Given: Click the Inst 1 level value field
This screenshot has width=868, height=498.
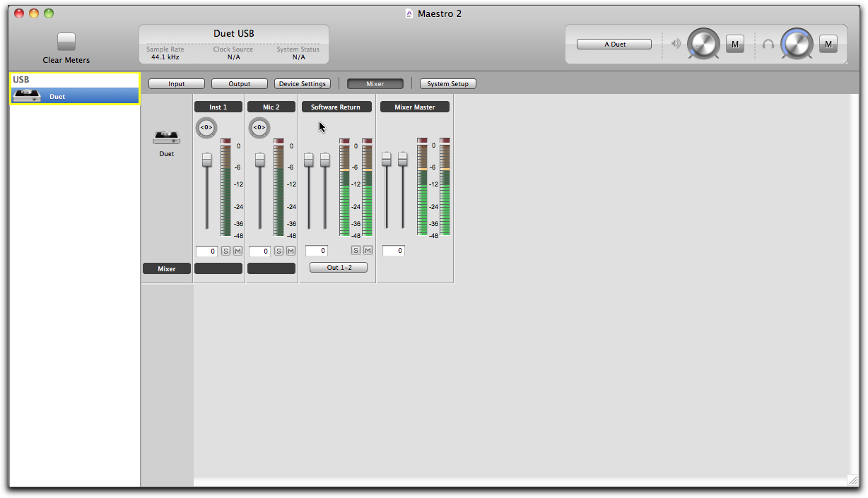Looking at the screenshot, I should tap(206, 251).
